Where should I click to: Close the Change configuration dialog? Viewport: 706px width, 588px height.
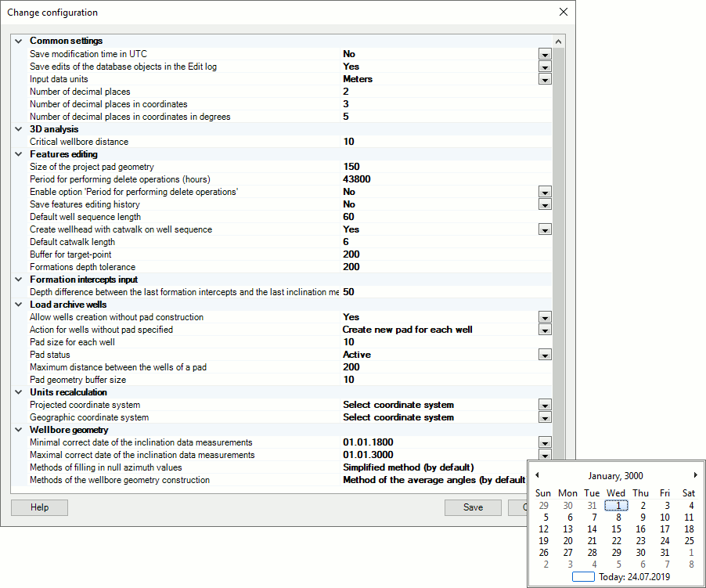coord(564,13)
